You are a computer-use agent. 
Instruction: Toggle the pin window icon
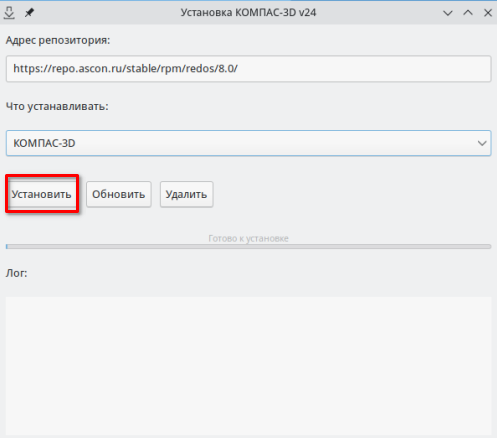[29, 13]
